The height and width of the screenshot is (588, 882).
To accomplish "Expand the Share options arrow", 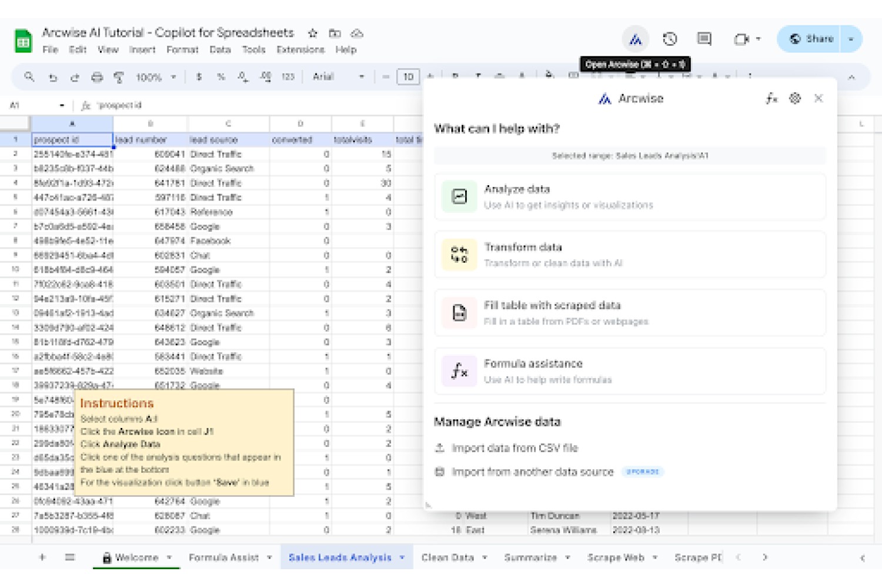I will click(851, 39).
